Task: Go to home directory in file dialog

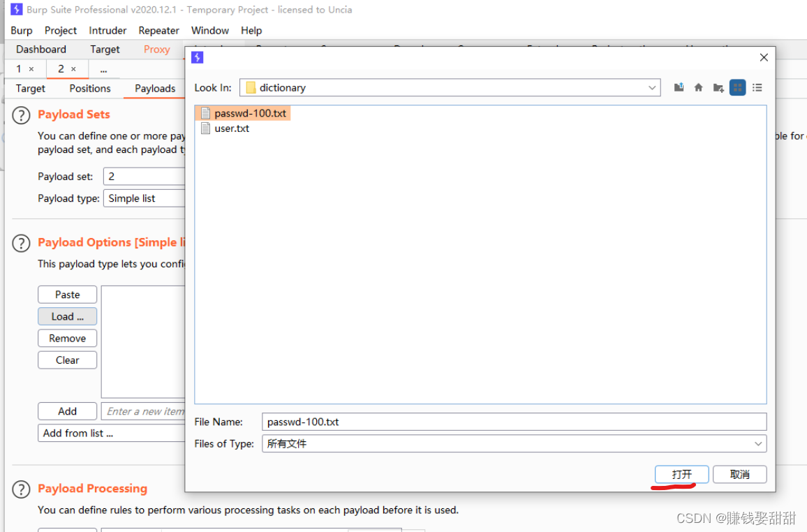Action: pyautogui.click(x=698, y=87)
